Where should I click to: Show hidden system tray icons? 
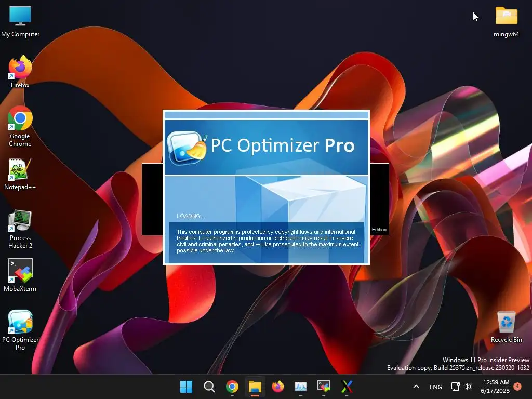tap(416, 387)
